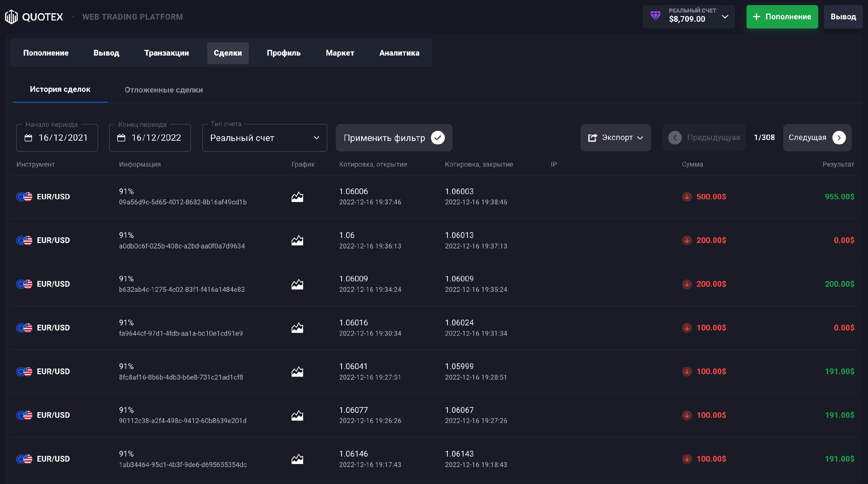Click EUR/USD flag icon in 955.00$ row
The image size is (868, 484).
tap(24, 197)
